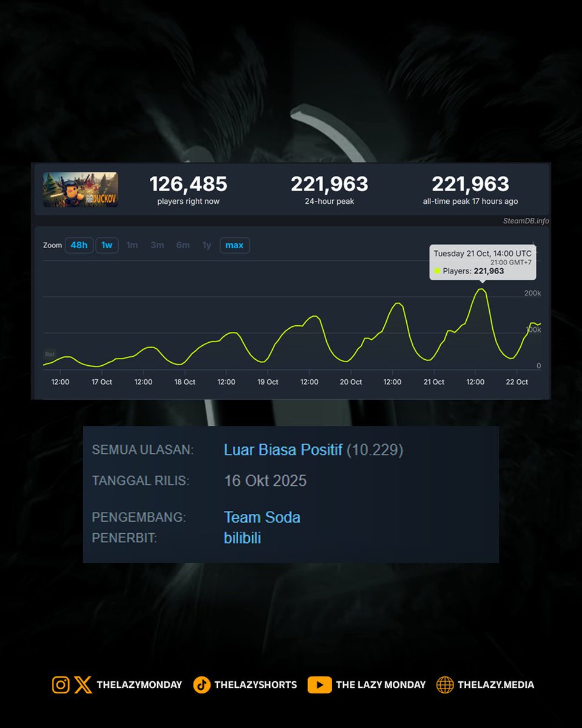
Task: Open the bilibili publisher link
Action: coord(242,538)
